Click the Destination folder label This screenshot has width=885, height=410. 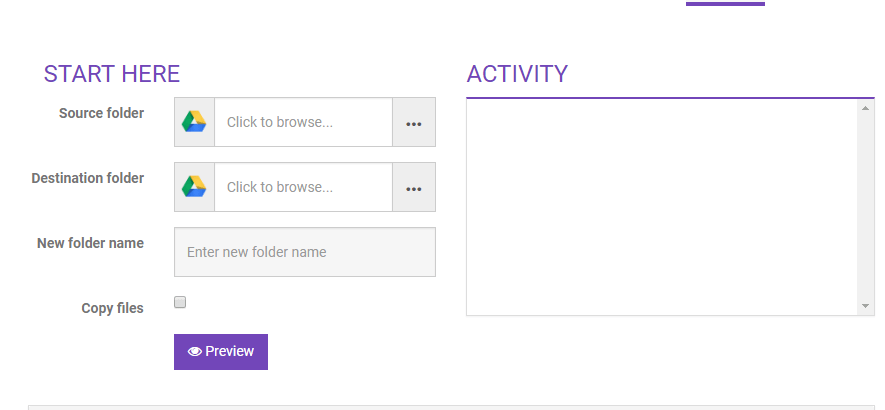(88, 178)
